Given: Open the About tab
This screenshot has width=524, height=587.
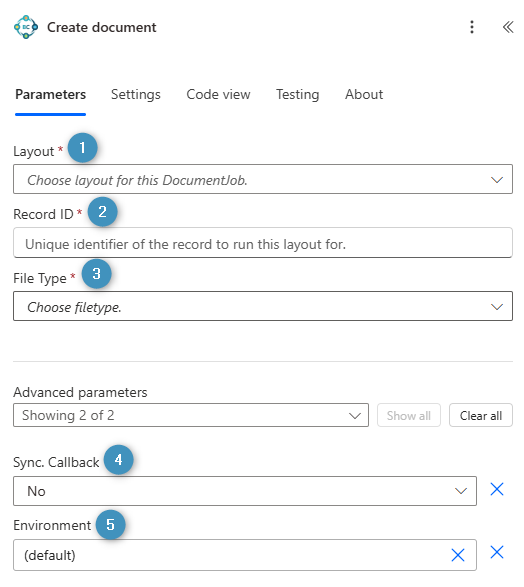Looking at the screenshot, I should (364, 94).
